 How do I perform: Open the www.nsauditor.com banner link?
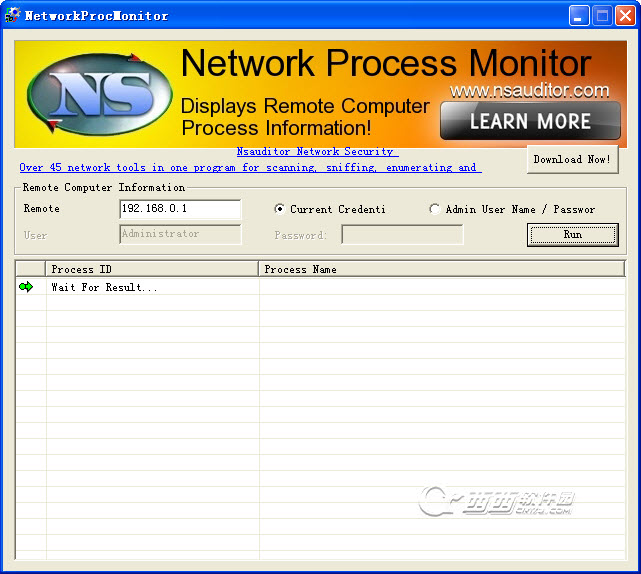pyautogui.click(x=529, y=90)
